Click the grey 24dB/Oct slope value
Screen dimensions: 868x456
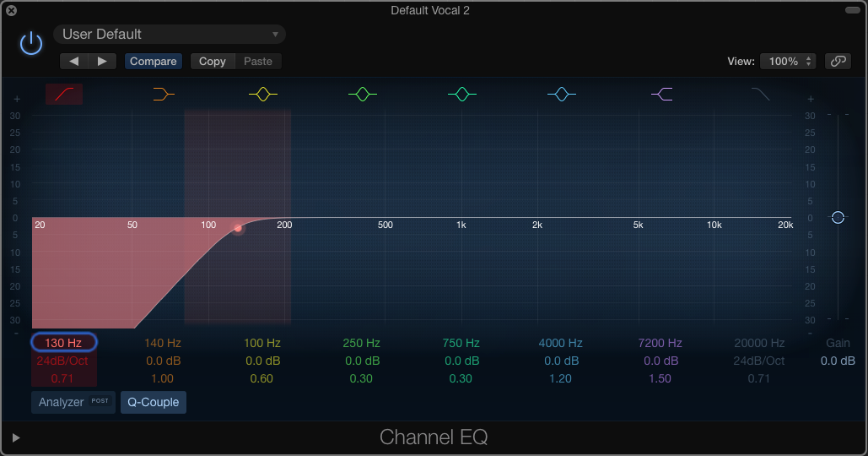coord(759,361)
